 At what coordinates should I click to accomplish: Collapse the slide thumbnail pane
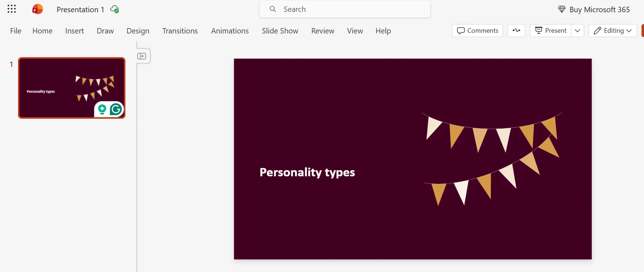click(x=142, y=56)
